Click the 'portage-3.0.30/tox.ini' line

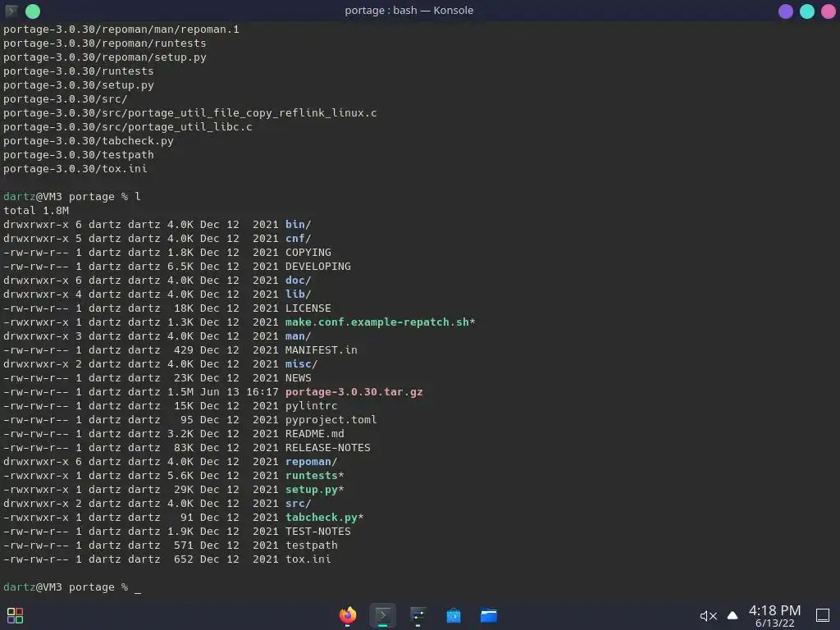[x=75, y=169]
